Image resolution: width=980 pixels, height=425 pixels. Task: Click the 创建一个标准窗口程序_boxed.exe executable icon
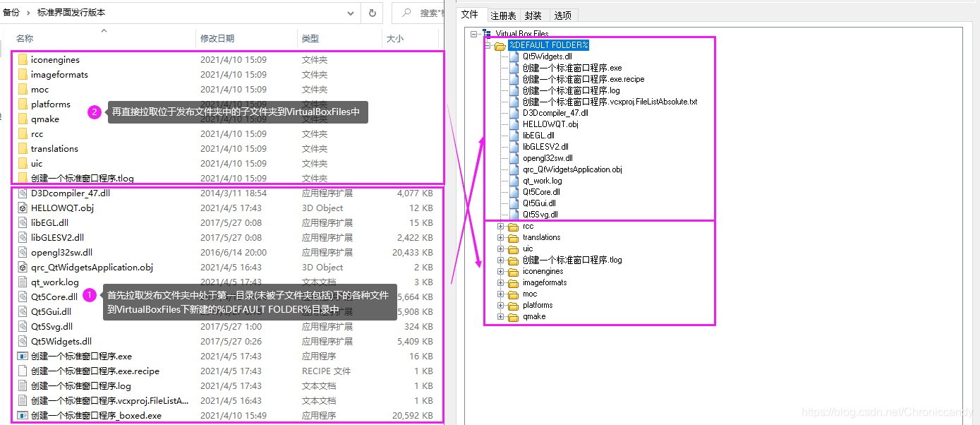pyautogui.click(x=23, y=415)
